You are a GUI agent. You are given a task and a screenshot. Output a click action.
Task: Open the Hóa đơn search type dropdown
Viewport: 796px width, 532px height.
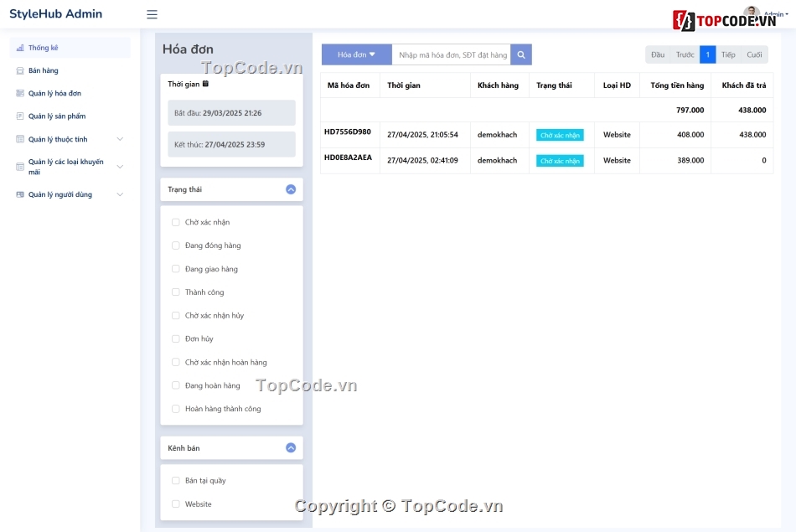[x=355, y=54]
